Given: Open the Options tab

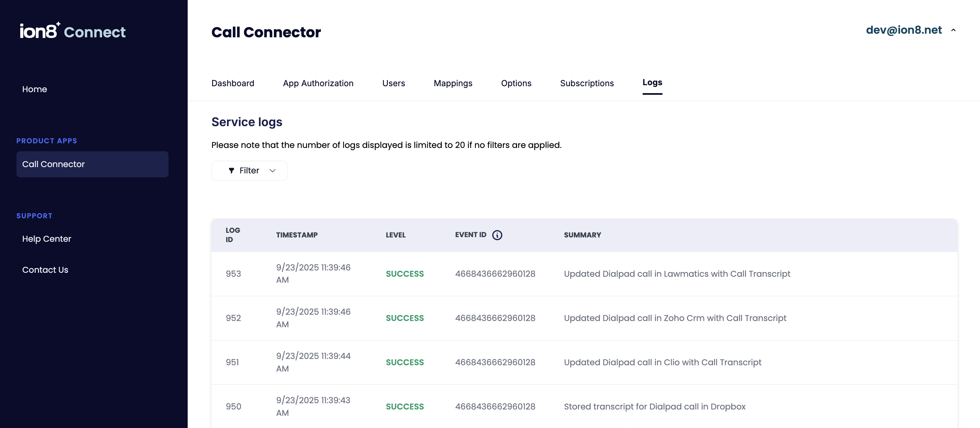Looking at the screenshot, I should pyautogui.click(x=516, y=83).
